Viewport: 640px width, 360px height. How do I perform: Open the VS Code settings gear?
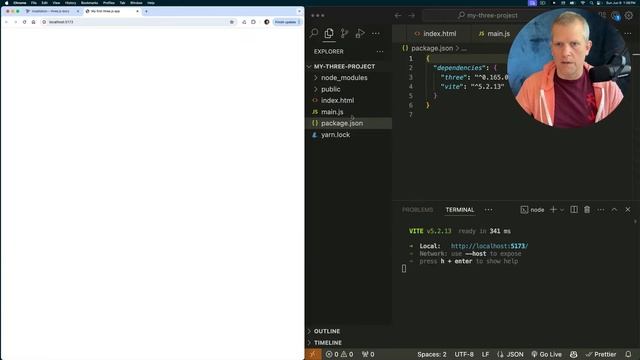[x=629, y=16]
